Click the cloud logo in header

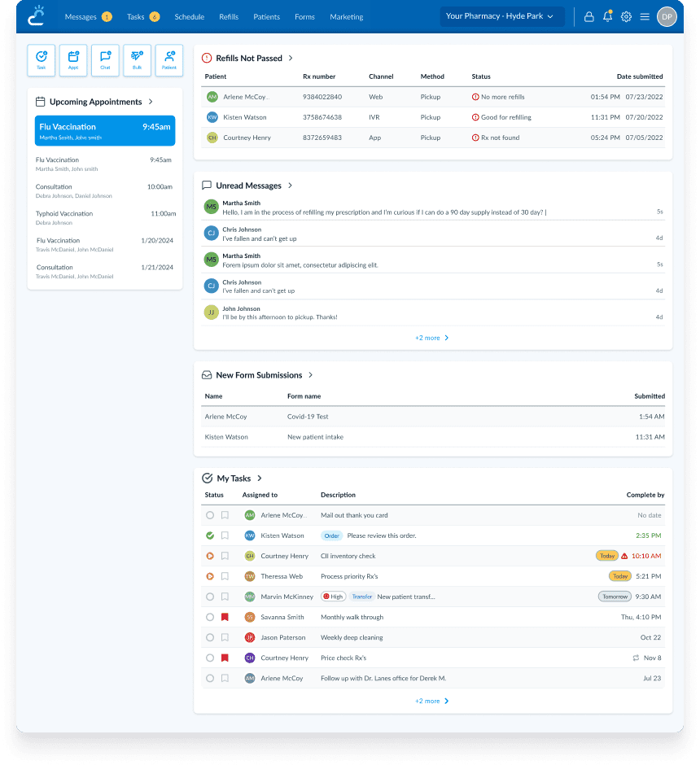[x=36, y=15]
